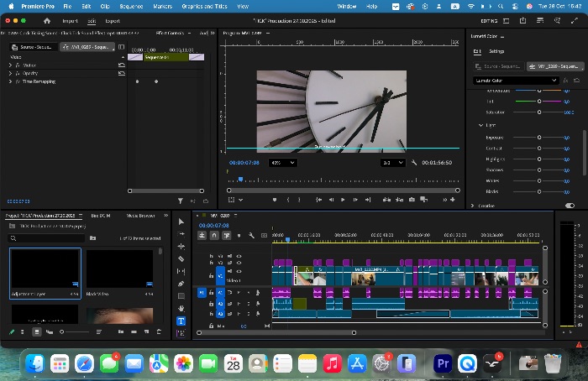
Task: Open the Lumetri Color effect dropdown
Action: 516,81
